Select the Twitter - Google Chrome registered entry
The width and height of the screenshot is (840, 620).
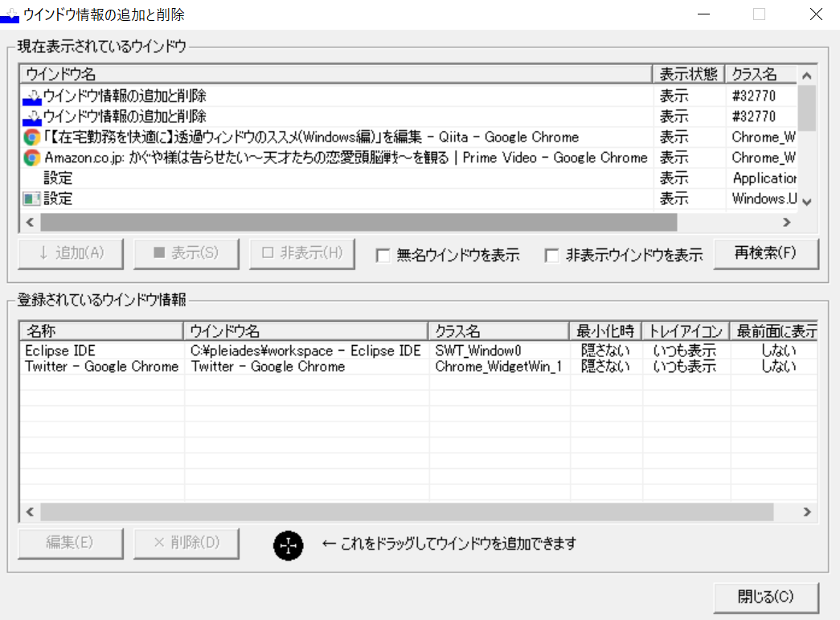tap(419, 367)
